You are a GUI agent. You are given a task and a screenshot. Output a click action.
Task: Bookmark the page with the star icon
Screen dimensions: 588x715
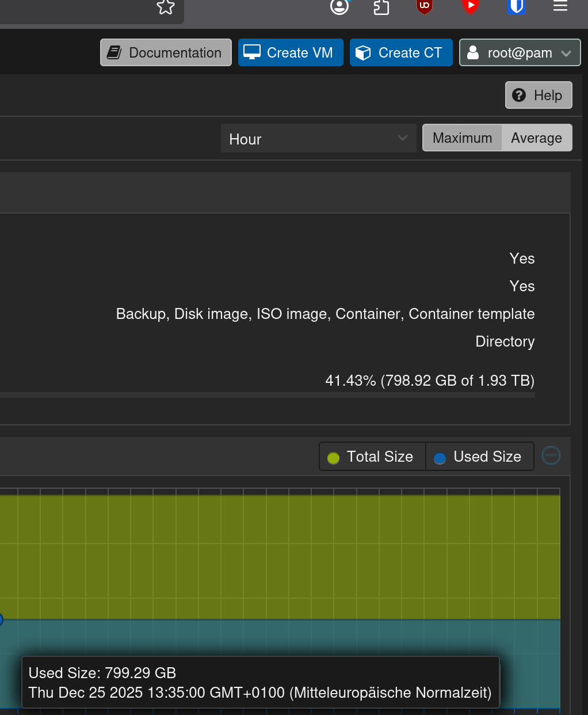[166, 7]
